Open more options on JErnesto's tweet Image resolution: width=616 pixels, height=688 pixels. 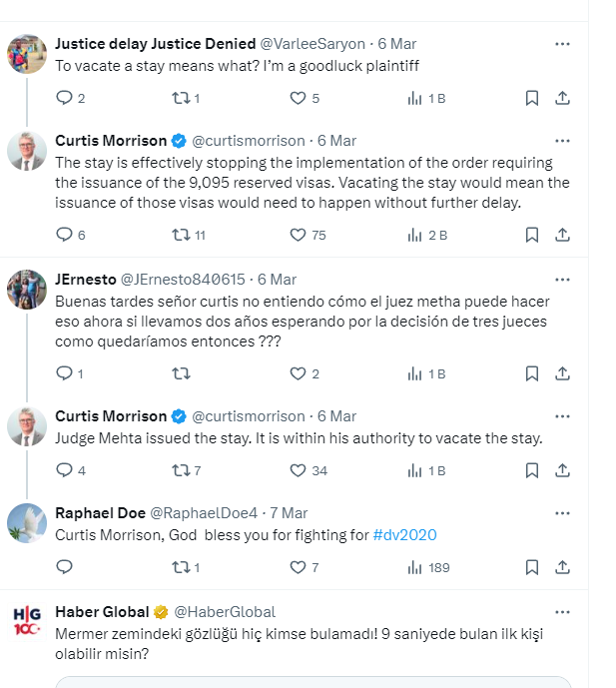click(x=562, y=280)
